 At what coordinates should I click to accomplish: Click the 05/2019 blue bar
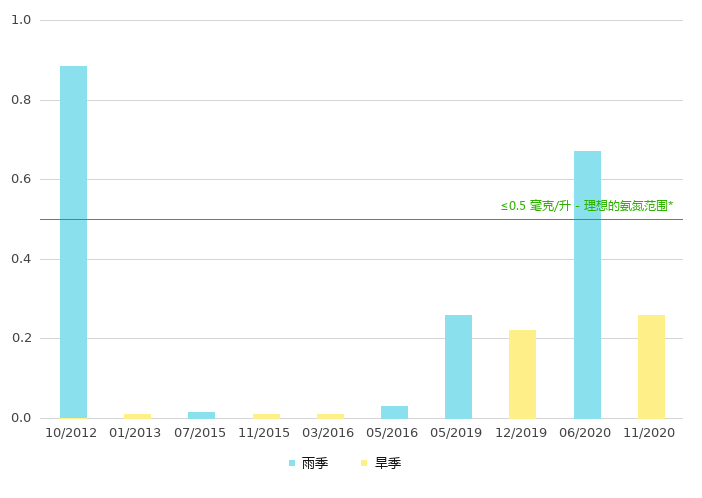458,366
